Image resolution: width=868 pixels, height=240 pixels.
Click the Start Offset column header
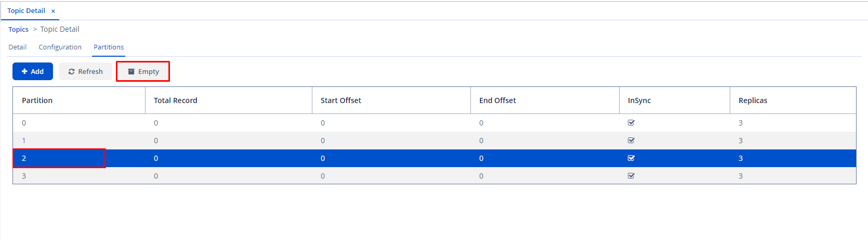pyautogui.click(x=341, y=100)
